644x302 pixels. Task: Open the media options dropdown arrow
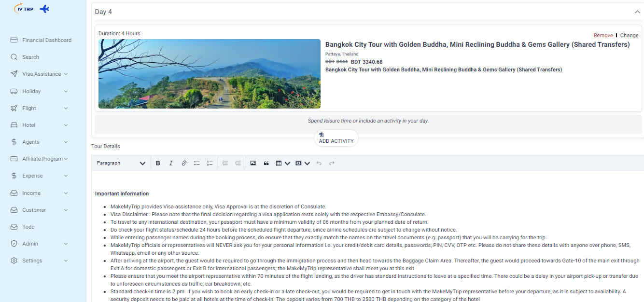308,163
